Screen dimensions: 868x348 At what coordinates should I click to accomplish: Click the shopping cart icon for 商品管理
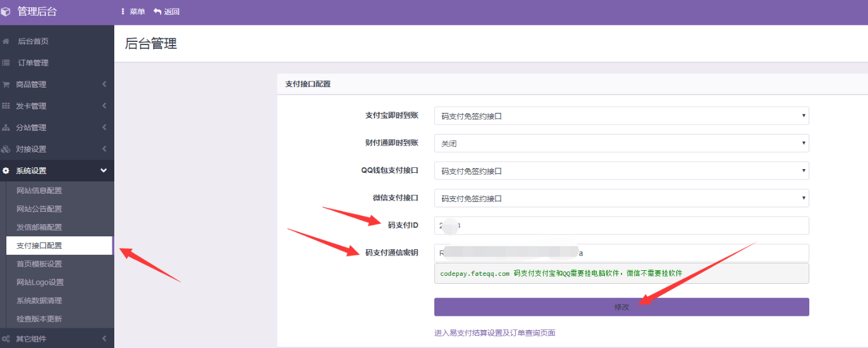(6, 85)
